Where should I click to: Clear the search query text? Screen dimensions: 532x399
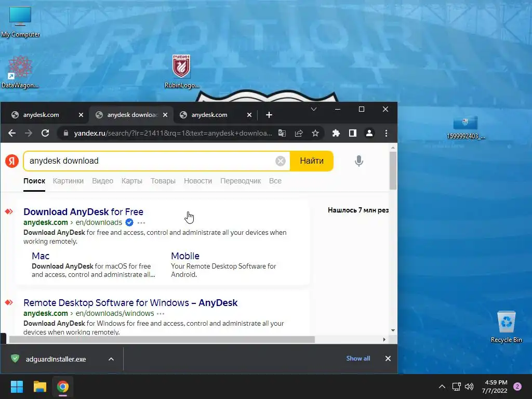(280, 161)
